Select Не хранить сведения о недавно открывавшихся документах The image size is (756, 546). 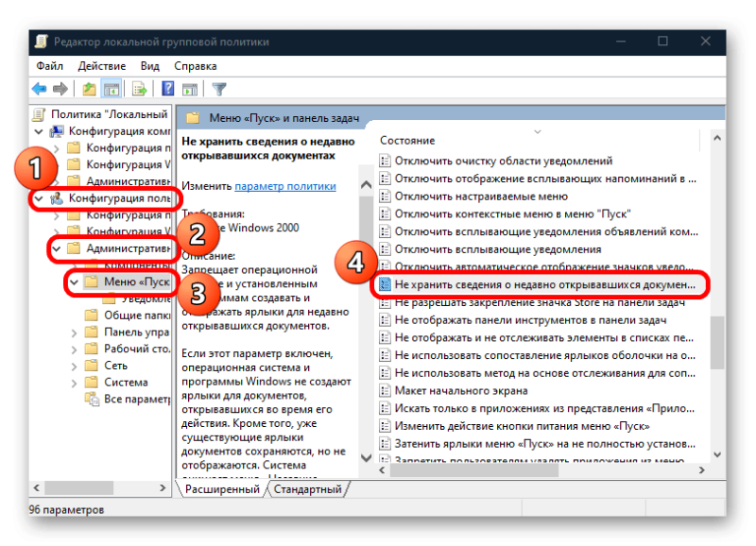tap(545, 284)
